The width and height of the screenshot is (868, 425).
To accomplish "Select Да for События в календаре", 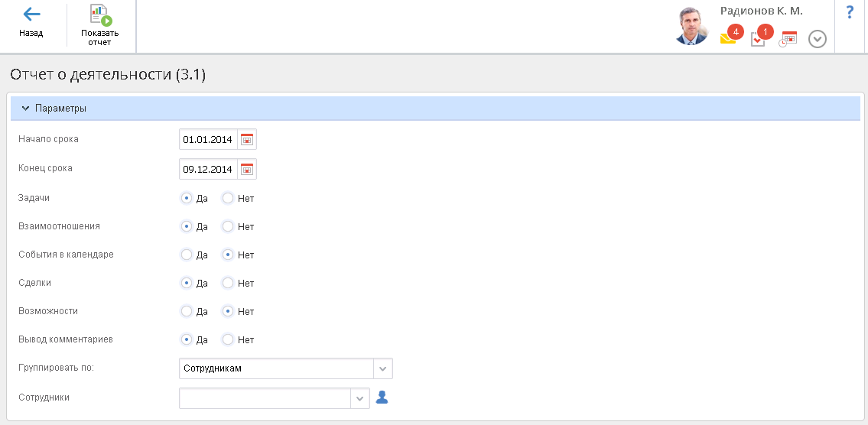I will point(187,255).
